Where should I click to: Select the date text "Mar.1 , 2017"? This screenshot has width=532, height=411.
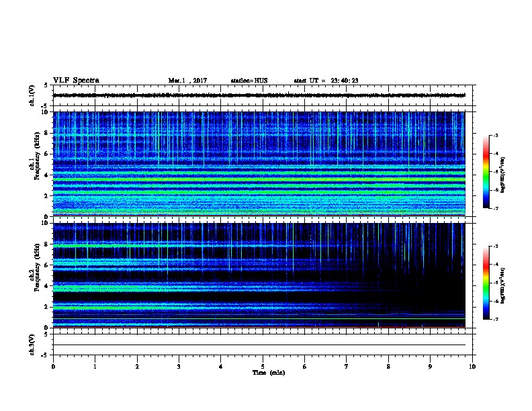pyautogui.click(x=187, y=81)
